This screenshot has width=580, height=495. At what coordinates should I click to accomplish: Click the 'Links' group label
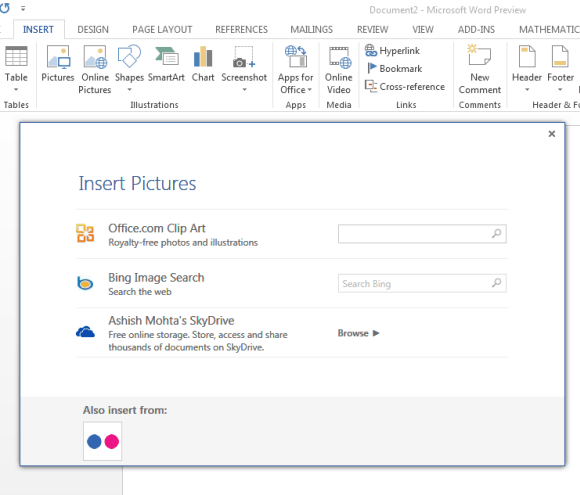point(406,105)
